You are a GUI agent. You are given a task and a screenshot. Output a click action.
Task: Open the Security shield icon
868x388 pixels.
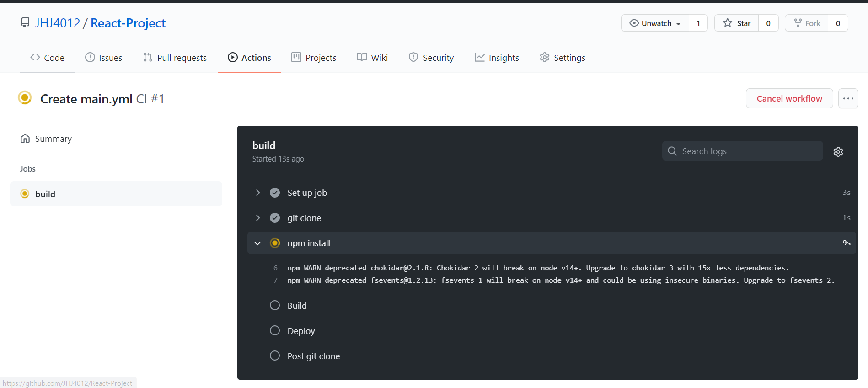(x=414, y=57)
